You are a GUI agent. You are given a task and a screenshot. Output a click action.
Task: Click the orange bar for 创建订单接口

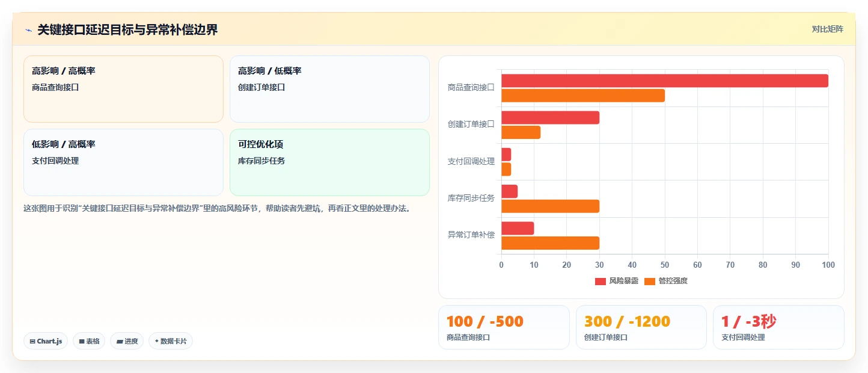pos(521,132)
